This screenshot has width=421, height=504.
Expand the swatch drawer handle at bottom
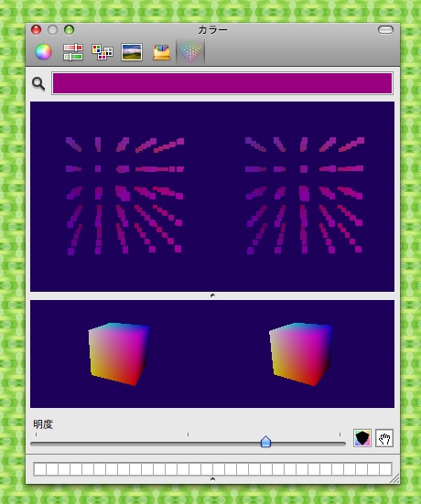pos(212,479)
